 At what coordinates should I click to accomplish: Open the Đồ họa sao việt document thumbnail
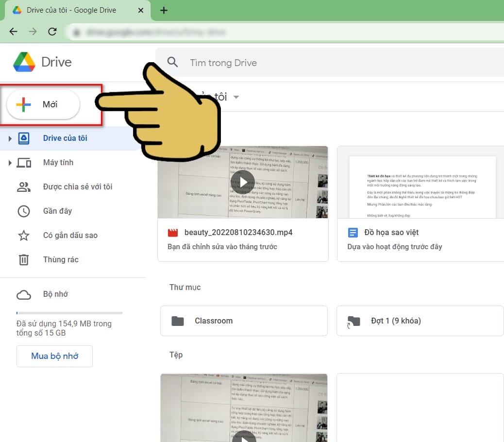(420, 182)
